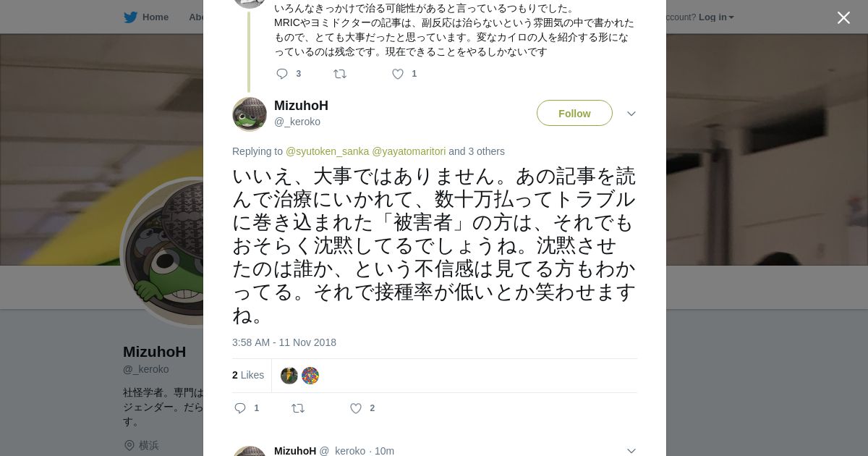Open the @yayatomaritori mention link

409,151
